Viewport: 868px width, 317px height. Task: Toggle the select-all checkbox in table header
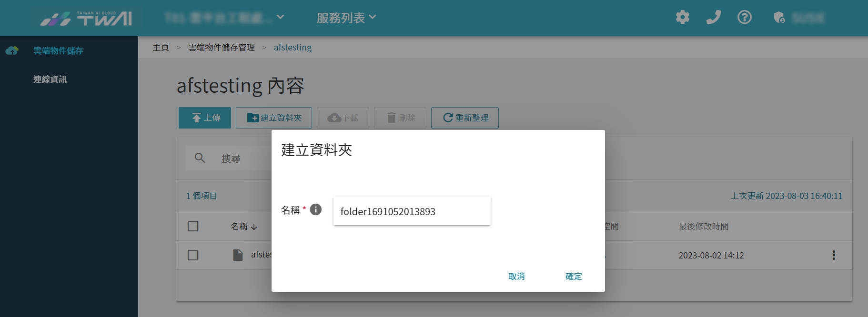coord(193,226)
